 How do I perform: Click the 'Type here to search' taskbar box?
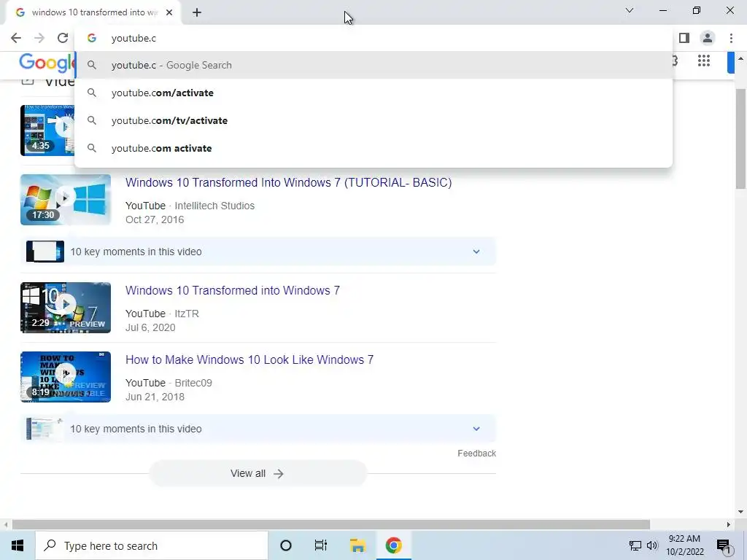pos(152,545)
